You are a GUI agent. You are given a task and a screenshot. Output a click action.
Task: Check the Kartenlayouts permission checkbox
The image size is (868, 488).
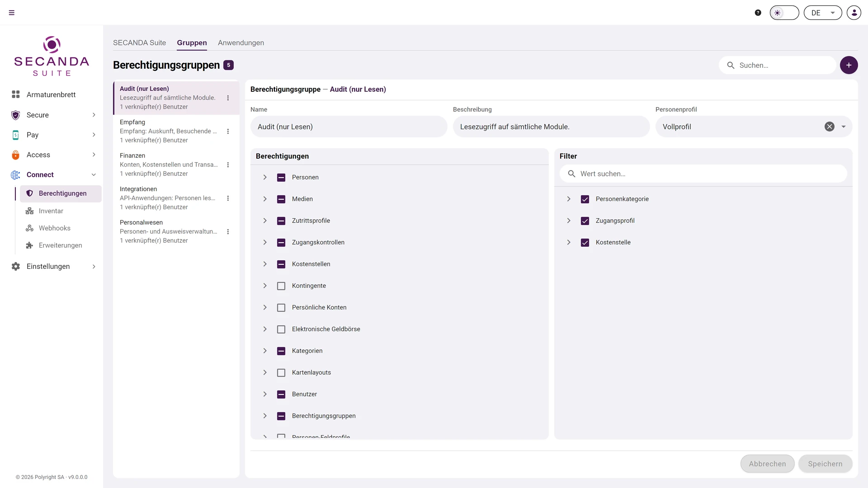pyautogui.click(x=281, y=372)
